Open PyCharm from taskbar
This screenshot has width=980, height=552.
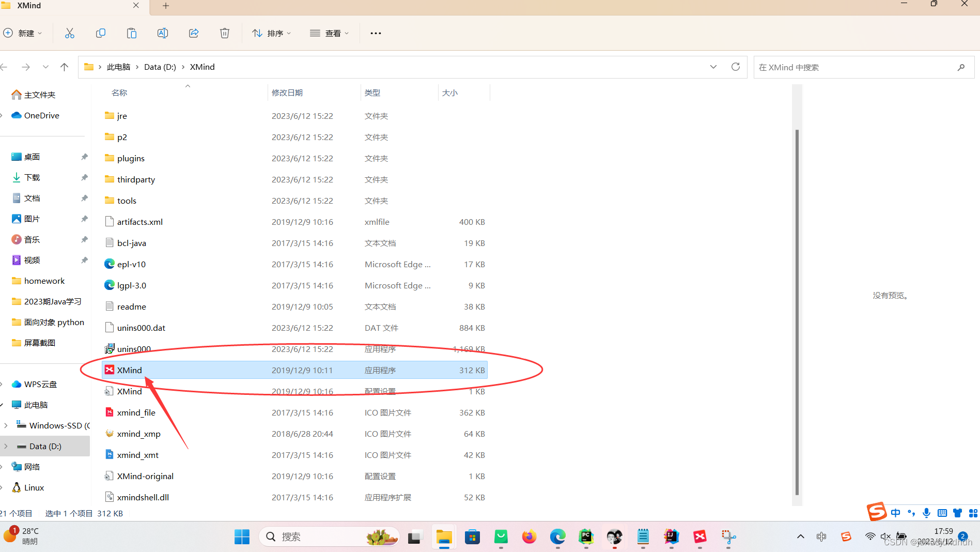[586, 537]
